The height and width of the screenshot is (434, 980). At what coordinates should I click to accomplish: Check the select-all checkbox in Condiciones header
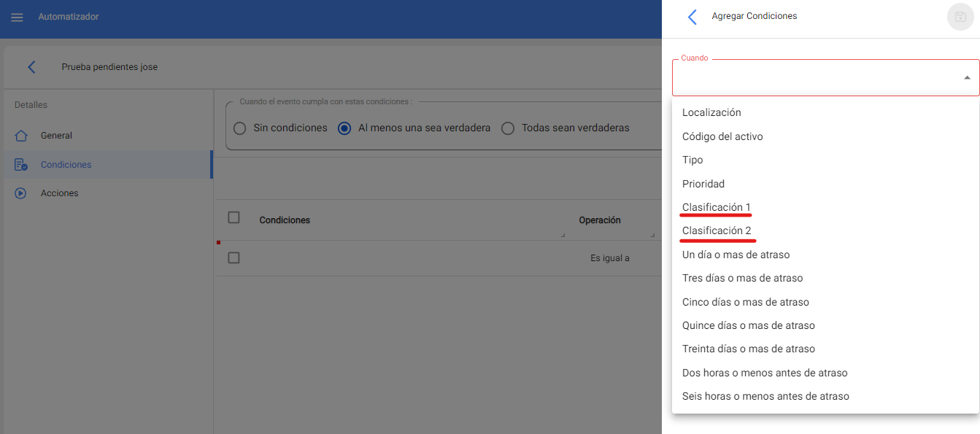(234, 217)
